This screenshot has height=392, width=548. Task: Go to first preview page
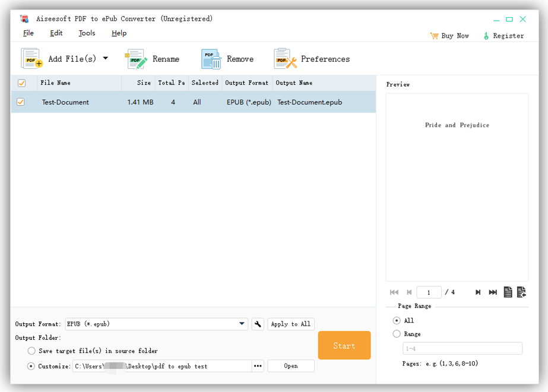(x=394, y=292)
